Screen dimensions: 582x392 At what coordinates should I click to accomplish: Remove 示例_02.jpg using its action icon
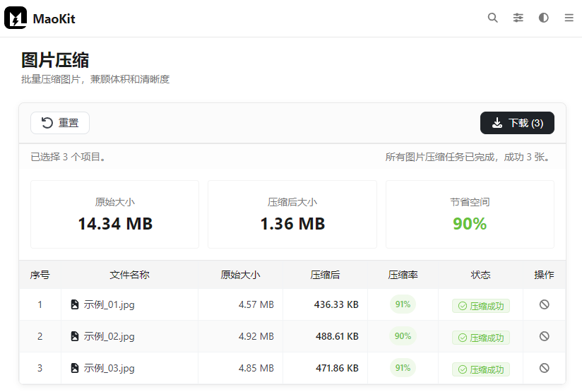(x=544, y=336)
